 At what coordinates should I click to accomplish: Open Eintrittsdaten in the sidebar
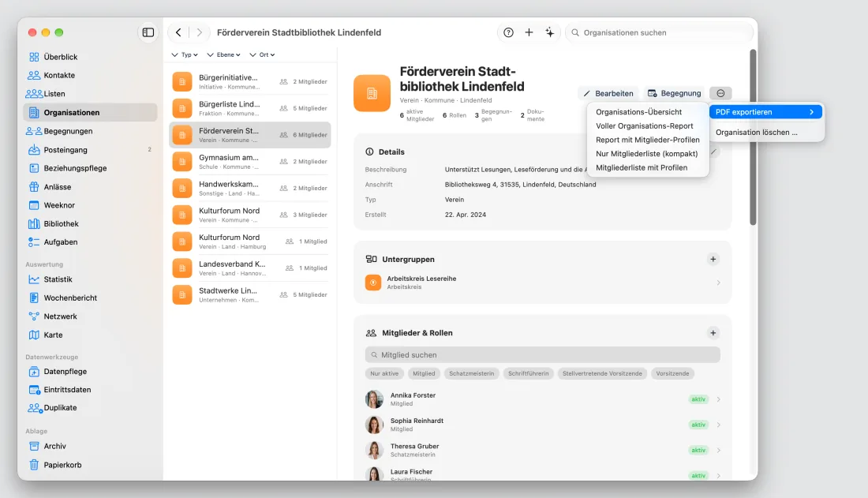pos(90,389)
